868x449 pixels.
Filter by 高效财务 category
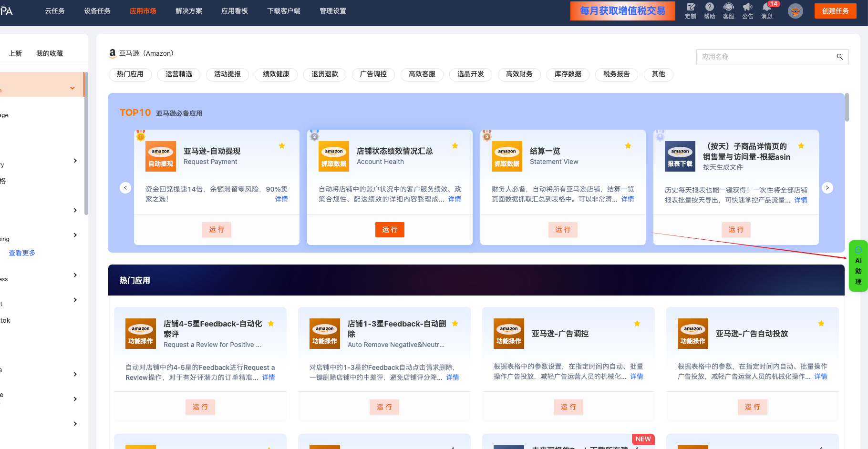pyautogui.click(x=519, y=74)
